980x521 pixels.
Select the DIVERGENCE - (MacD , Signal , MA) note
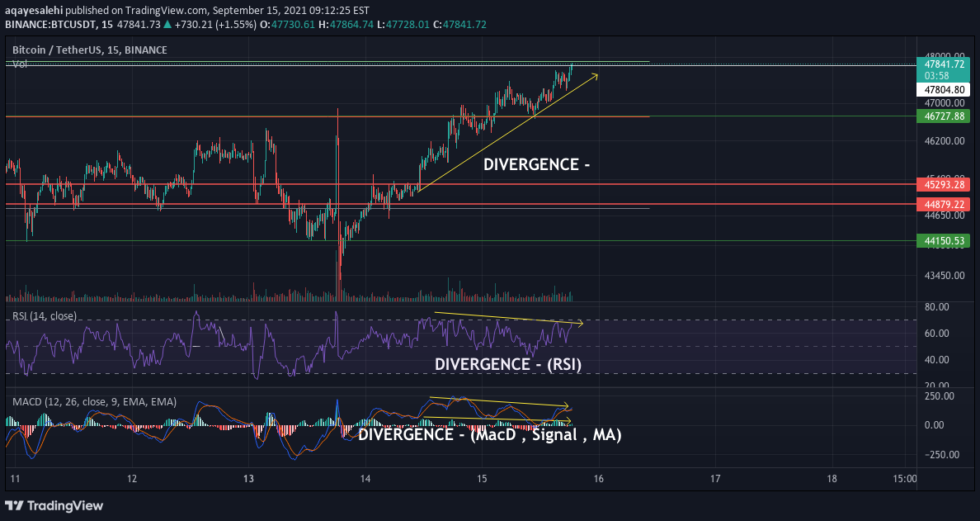click(x=489, y=434)
